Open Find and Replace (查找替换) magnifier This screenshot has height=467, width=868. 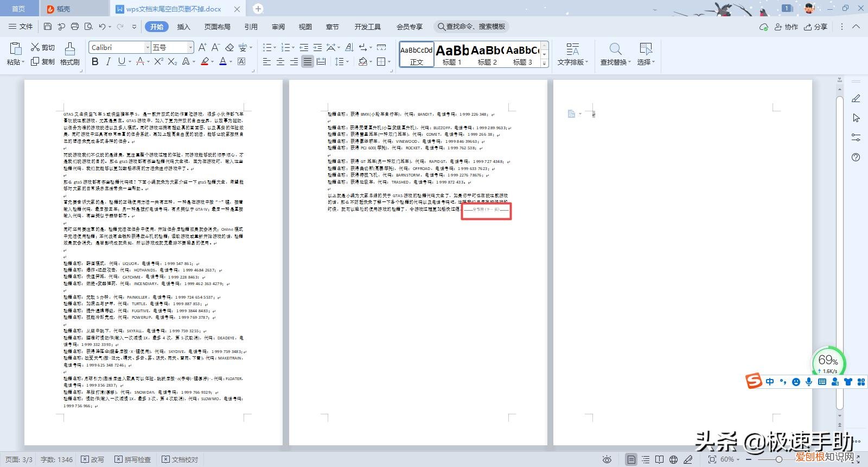[615, 54]
